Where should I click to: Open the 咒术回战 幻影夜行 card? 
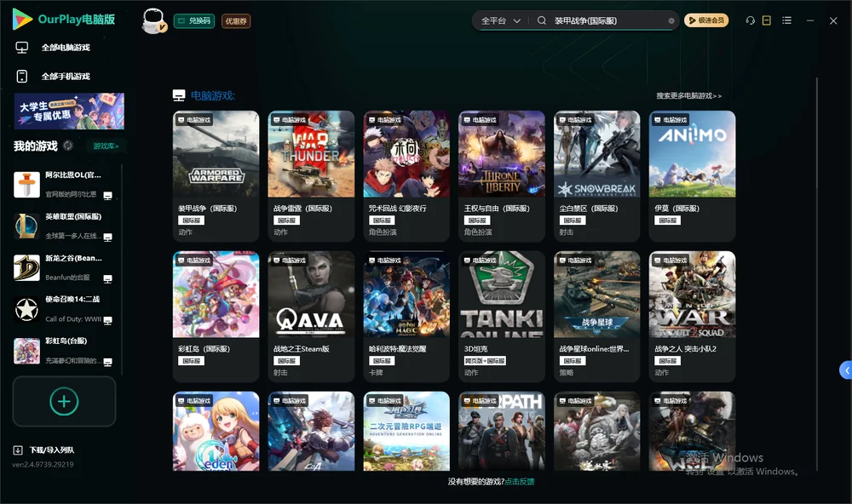[x=406, y=176]
